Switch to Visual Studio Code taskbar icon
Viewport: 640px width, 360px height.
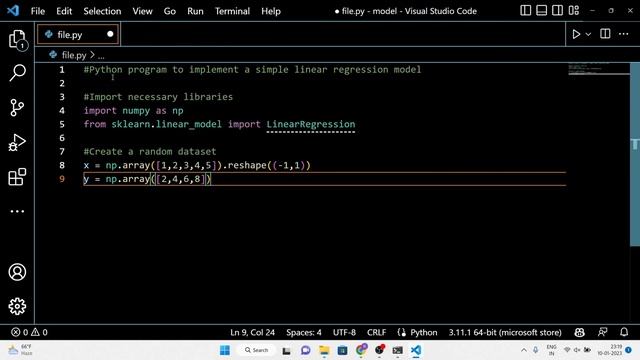tap(416, 350)
